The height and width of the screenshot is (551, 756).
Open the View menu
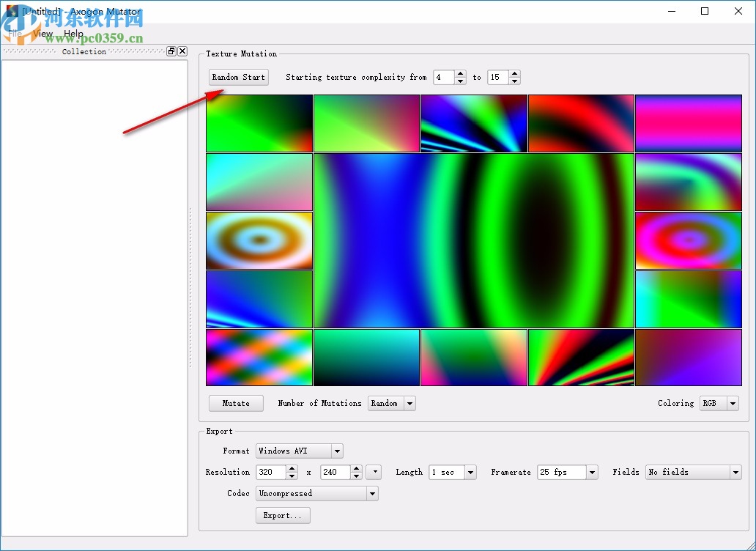tap(43, 34)
